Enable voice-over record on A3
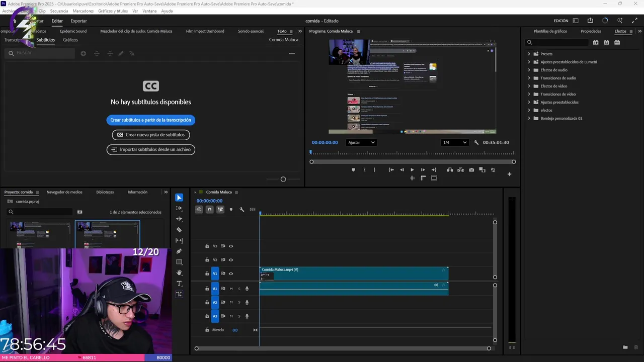This screenshot has height=362, width=644. 247,316
